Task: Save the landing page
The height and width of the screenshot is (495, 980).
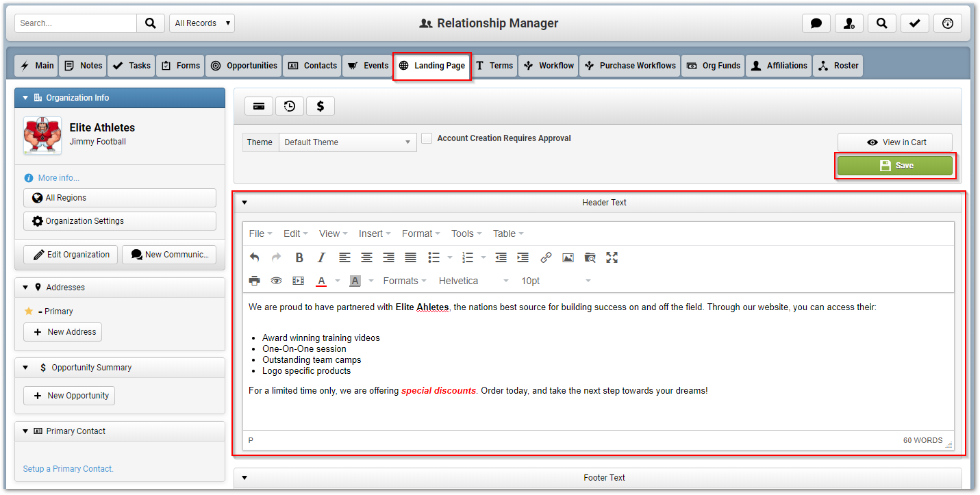Action: coord(895,166)
